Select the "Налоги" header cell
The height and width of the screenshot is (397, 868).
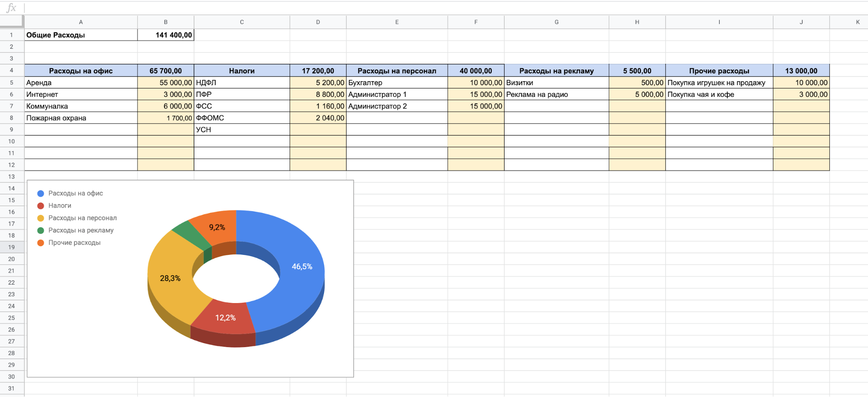pyautogui.click(x=242, y=71)
